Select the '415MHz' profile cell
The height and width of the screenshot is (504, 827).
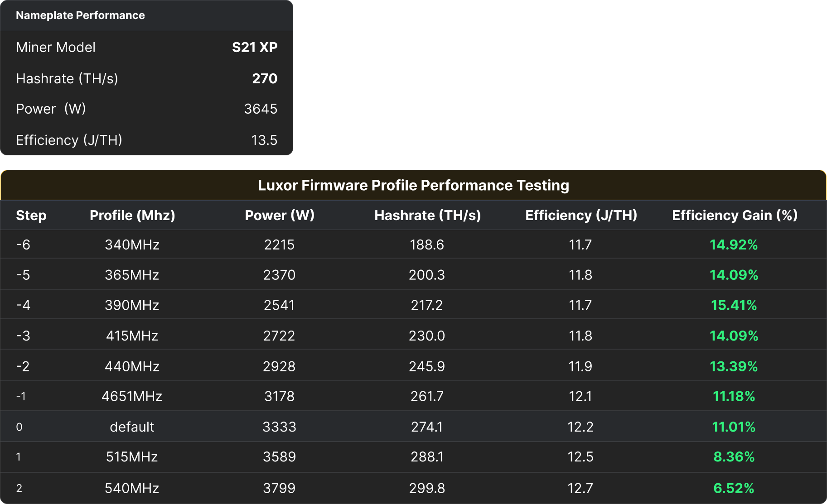pyautogui.click(x=132, y=336)
